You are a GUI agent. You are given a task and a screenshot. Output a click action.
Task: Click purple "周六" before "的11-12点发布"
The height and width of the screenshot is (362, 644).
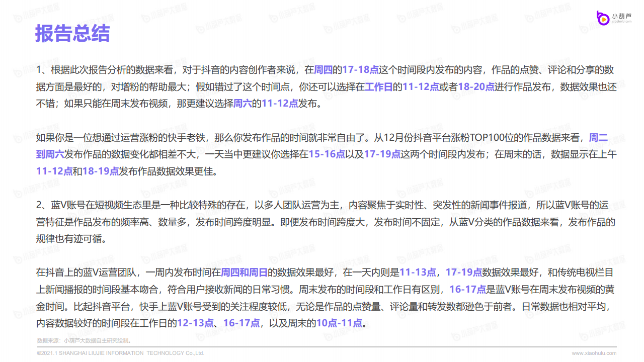[243, 104]
